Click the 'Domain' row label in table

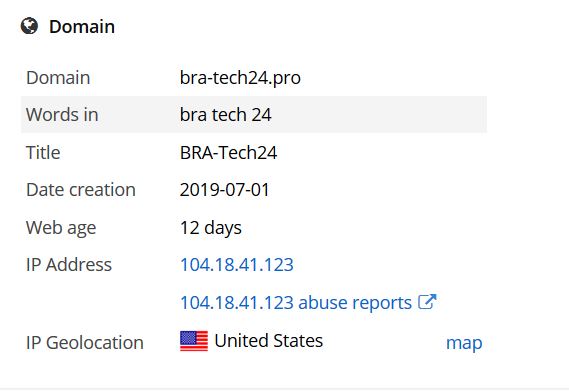(x=58, y=78)
